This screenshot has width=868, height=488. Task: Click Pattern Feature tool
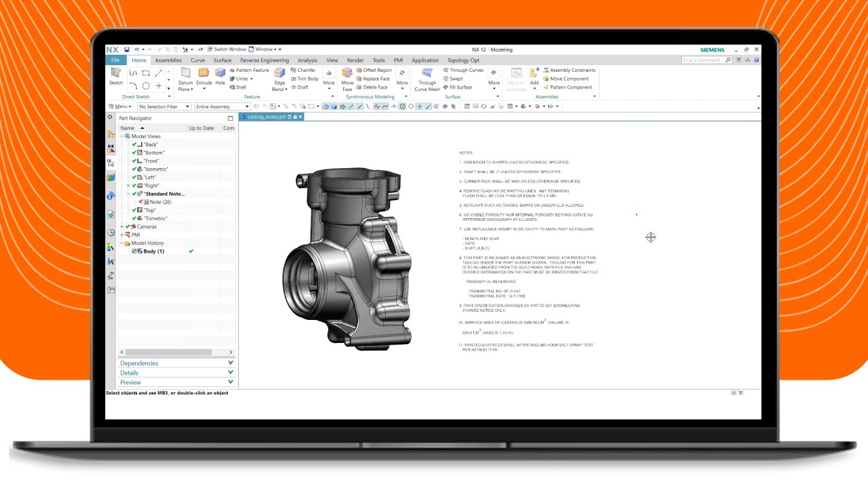tap(249, 70)
